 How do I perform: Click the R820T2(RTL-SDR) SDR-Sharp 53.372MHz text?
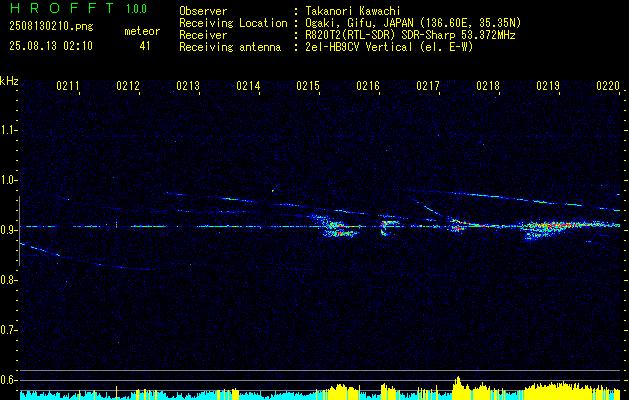[410, 35]
